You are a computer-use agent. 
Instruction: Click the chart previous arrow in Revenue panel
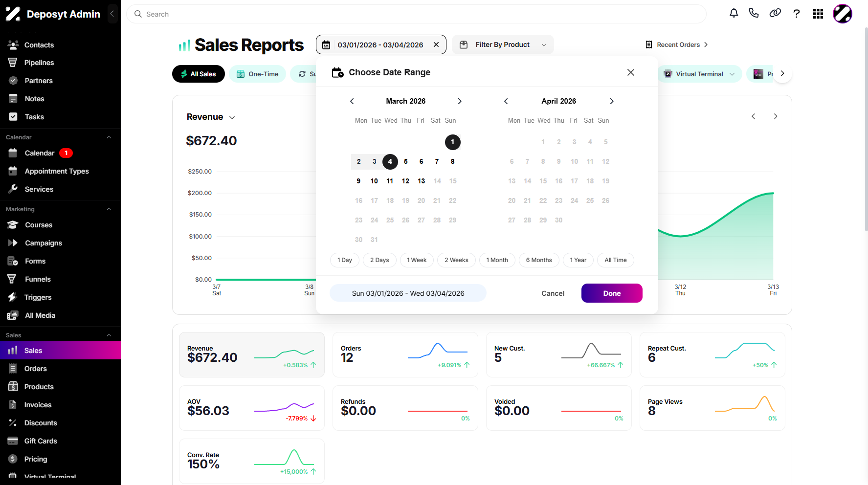(x=754, y=116)
